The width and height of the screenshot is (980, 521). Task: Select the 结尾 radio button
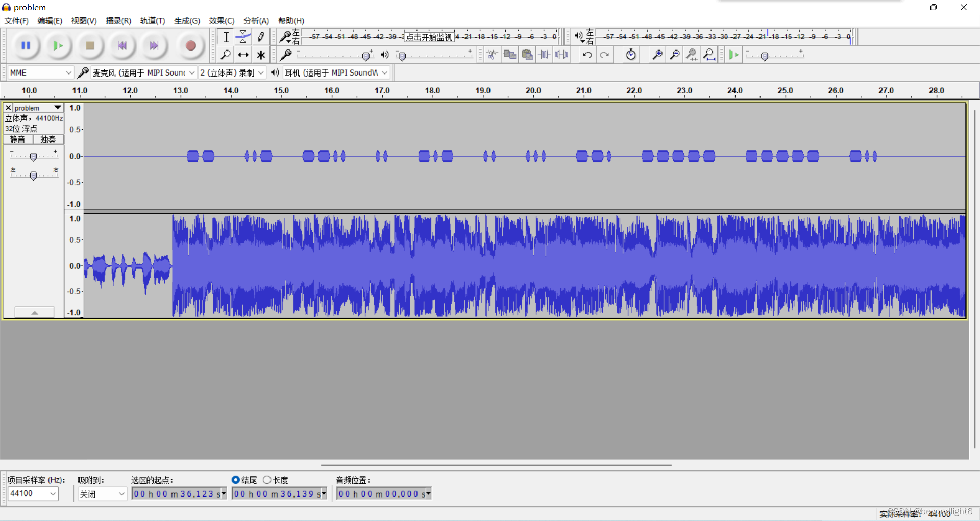[235, 480]
